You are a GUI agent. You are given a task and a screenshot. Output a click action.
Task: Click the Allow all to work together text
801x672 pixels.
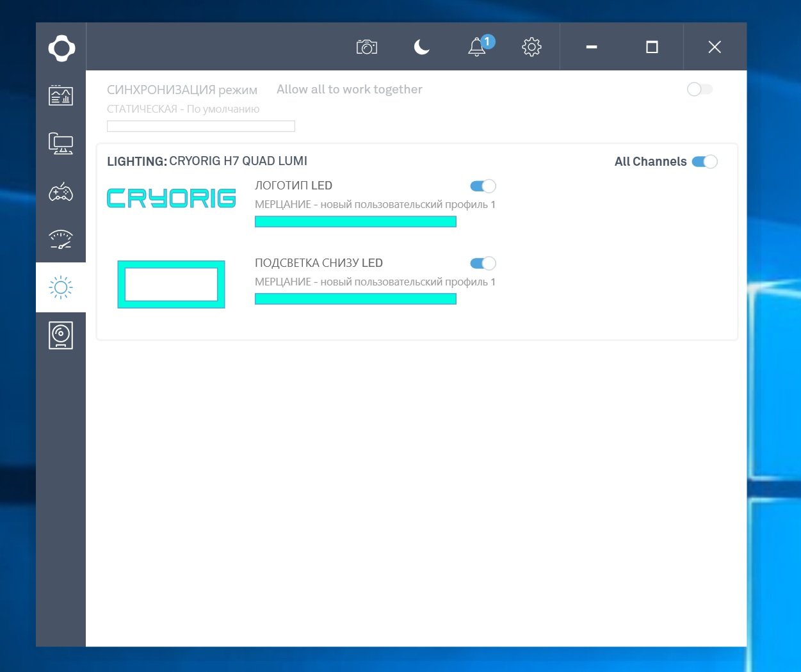click(x=350, y=90)
